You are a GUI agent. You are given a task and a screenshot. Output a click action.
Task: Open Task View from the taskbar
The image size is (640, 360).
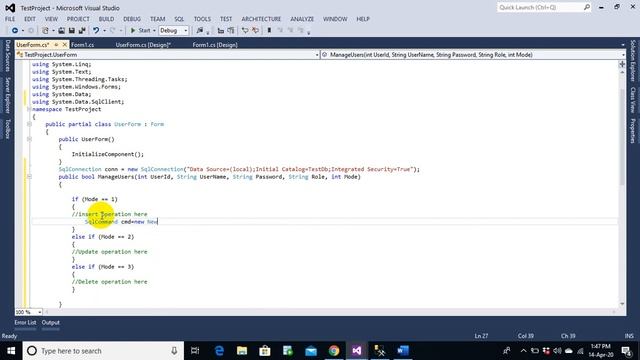195,351
